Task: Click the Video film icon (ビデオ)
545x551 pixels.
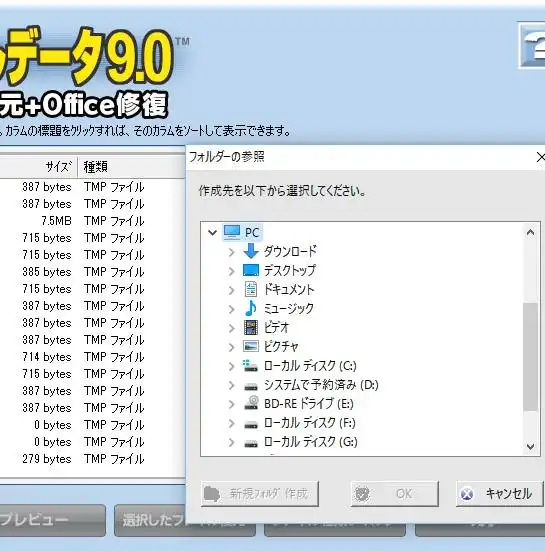Action: tap(251, 328)
